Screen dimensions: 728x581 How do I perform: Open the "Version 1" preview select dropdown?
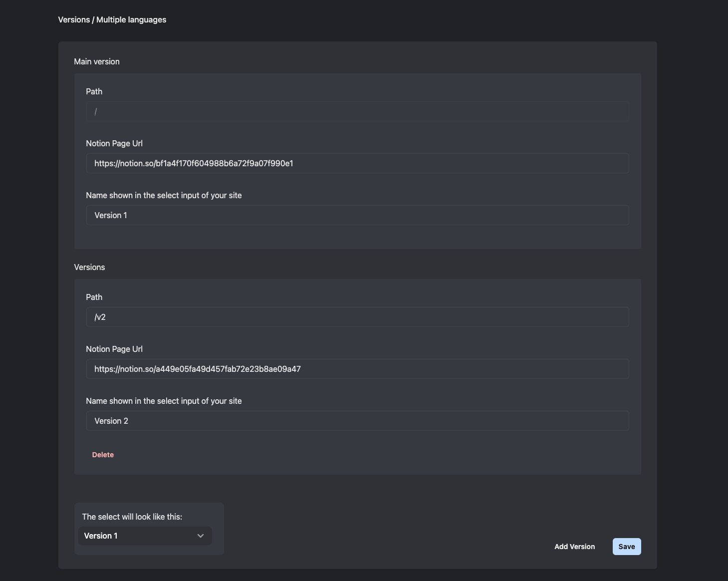click(x=145, y=536)
